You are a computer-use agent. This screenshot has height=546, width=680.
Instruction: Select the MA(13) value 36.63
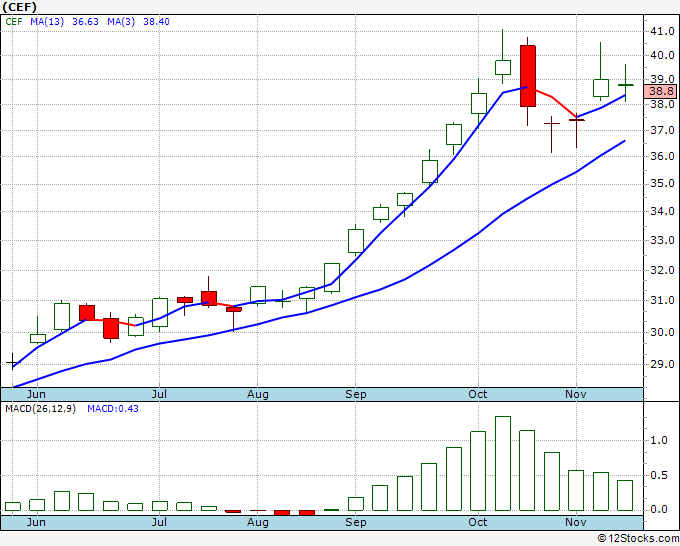[85, 22]
